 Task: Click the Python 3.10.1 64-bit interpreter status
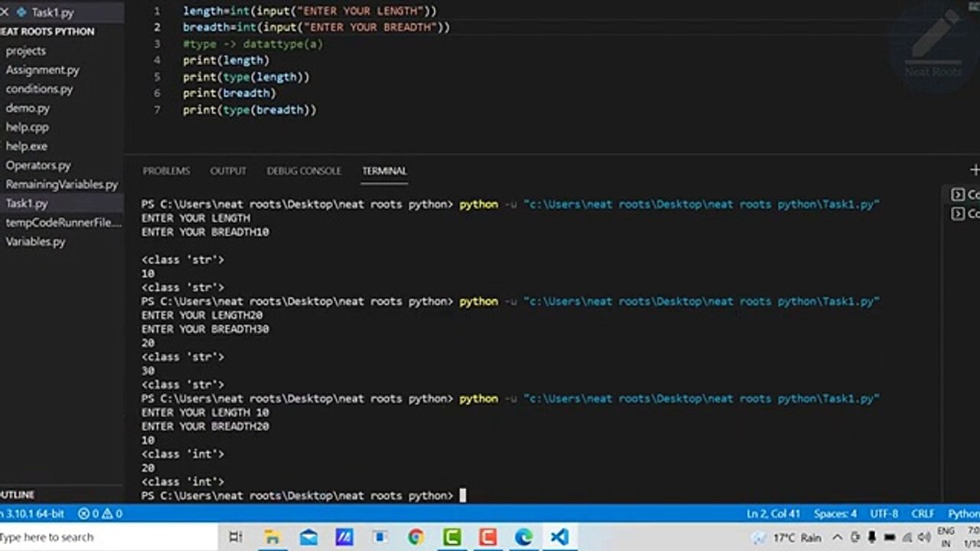click(32, 514)
